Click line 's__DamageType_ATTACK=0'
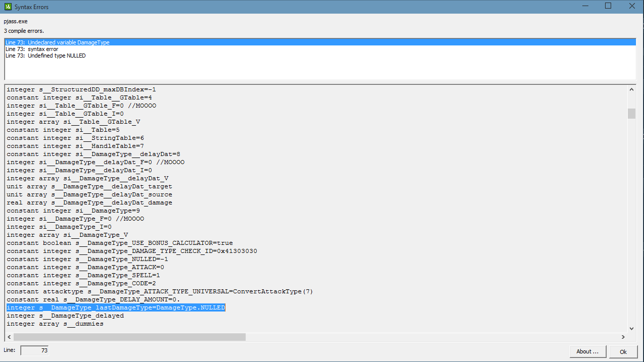Image resolution: width=644 pixels, height=362 pixels. 85,267
